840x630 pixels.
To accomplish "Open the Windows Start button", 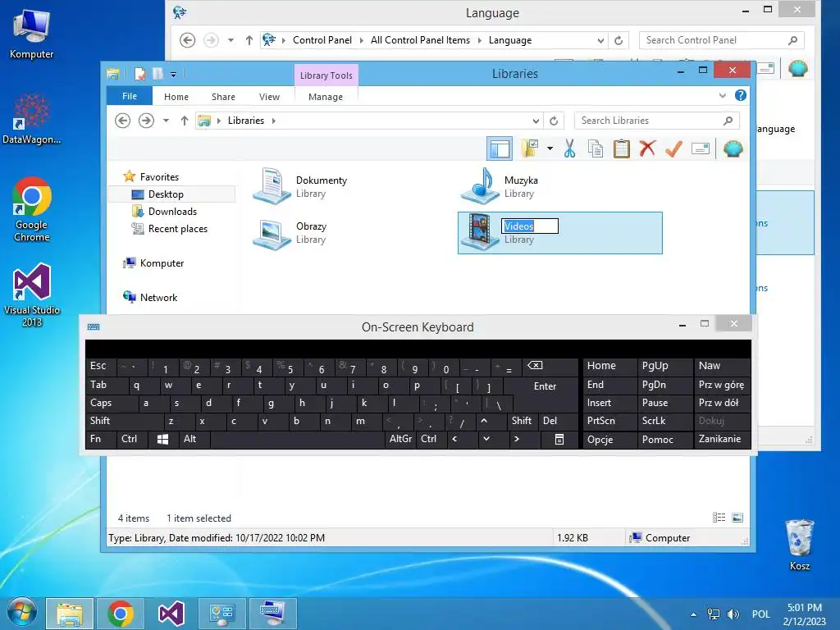I will click(21, 613).
